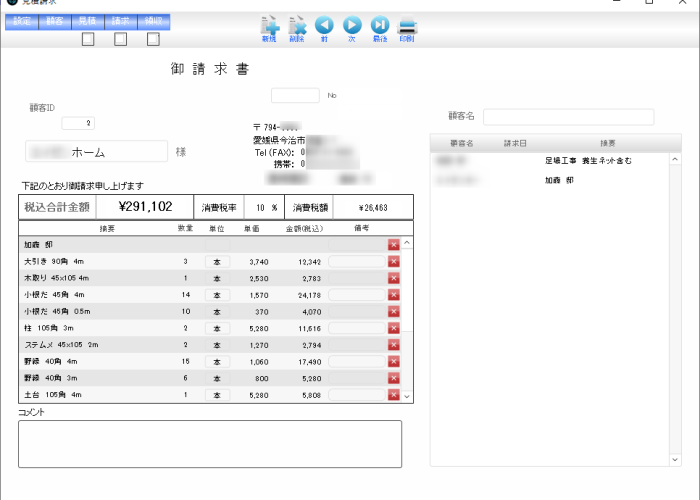Go to next record (次)
Image resolution: width=700 pixels, height=500 pixels.
[x=352, y=29]
